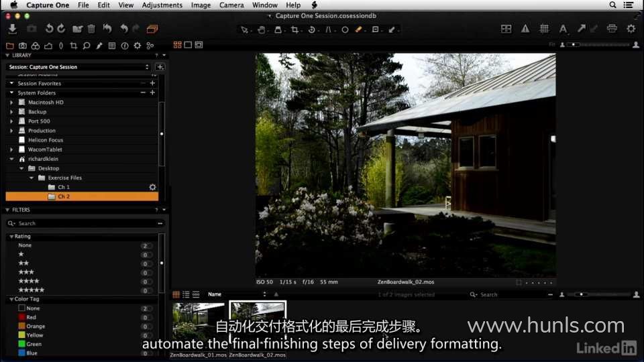Viewport: 644px width, 362px height.
Task: Rotate image left with counterclockwise arrow
Action: [x=49, y=29]
